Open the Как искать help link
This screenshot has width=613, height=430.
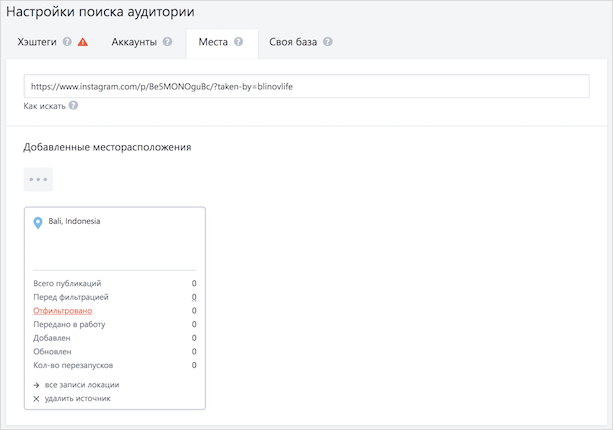(x=45, y=105)
